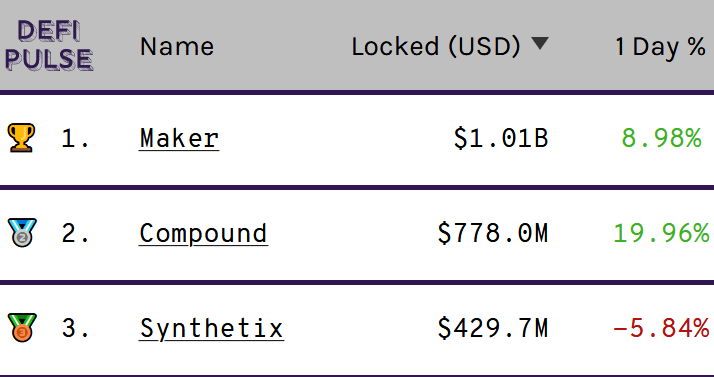This screenshot has height=377, width=714.
Task: Click rank number 2.
Action: pos(75,233)
